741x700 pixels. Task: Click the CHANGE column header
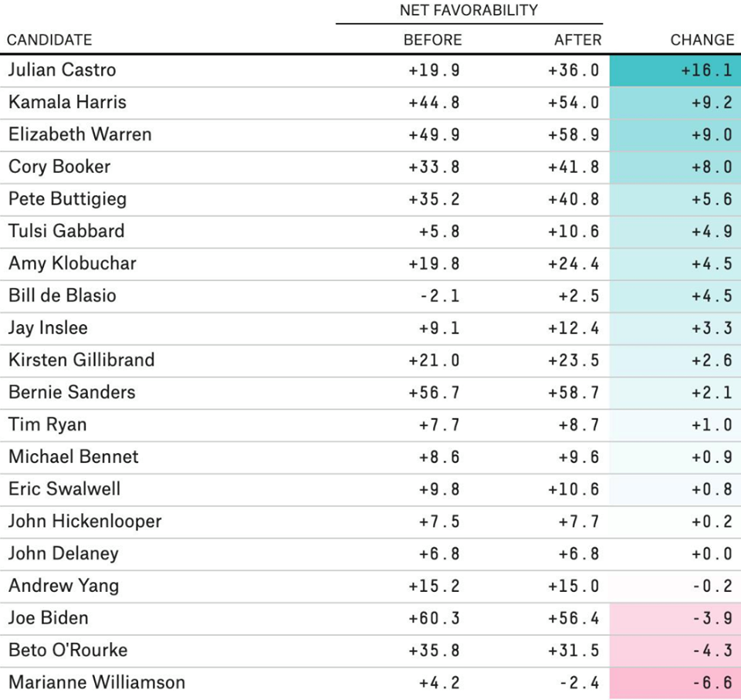click(x=702, y=39)
